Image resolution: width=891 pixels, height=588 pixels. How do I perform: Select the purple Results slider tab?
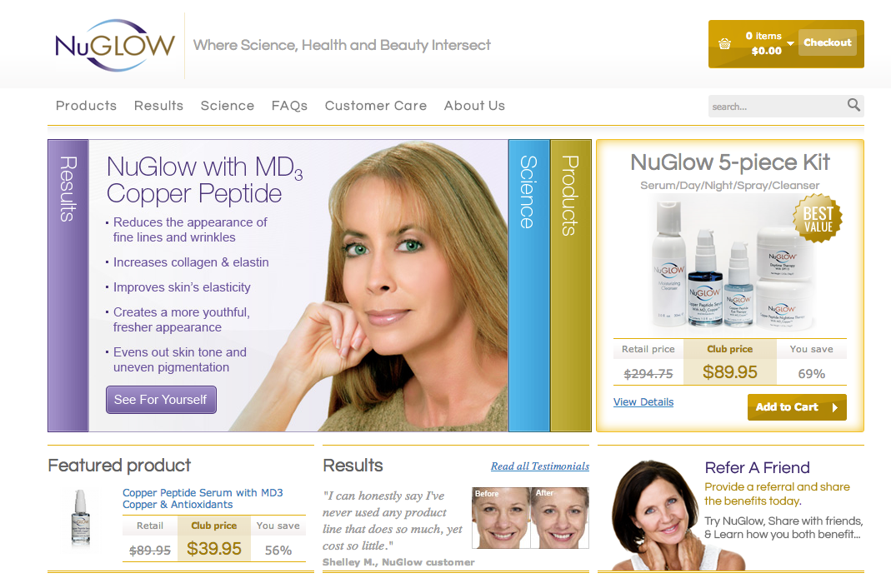(68, 286)
